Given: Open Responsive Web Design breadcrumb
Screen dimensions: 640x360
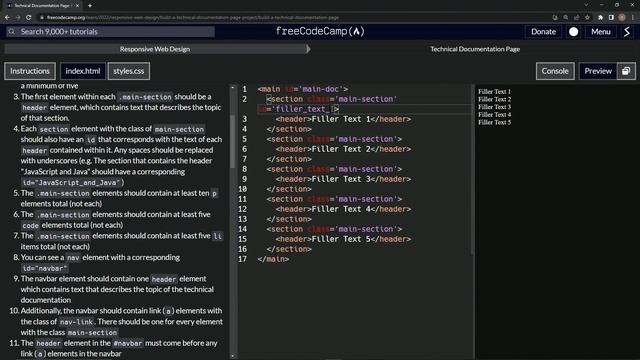Looking at the screenshot, I should (155, 49).
